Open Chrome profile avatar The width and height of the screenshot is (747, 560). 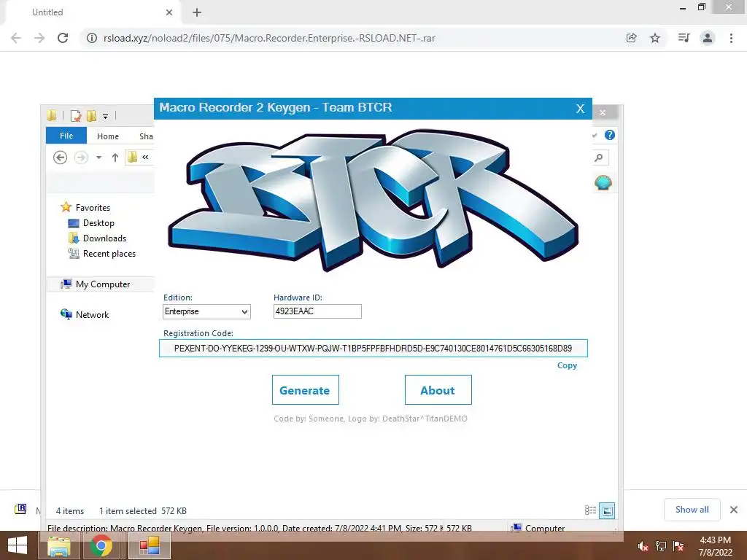[708, 38]
